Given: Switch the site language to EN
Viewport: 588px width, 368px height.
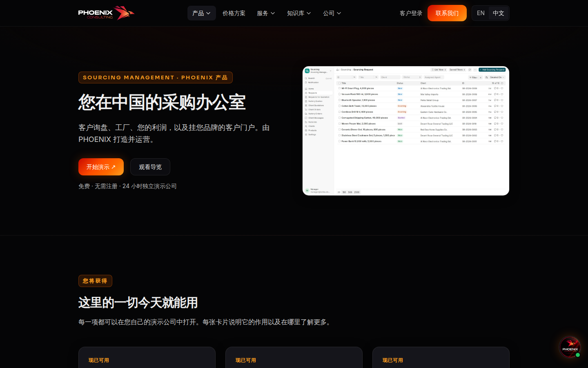Looking at the screenshot, I should coord(481,13).
